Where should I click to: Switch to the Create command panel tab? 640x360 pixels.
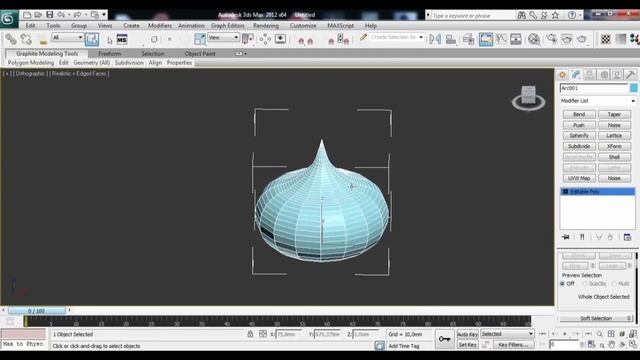(x=562, y=75)
